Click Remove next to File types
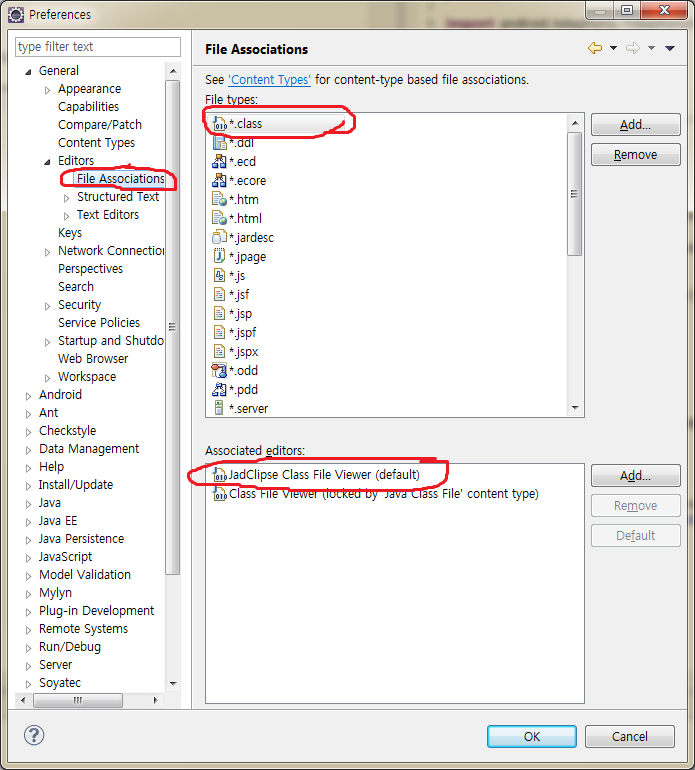Screen dimensions: 695x770 pyautogui.click(x=636, y=155)
